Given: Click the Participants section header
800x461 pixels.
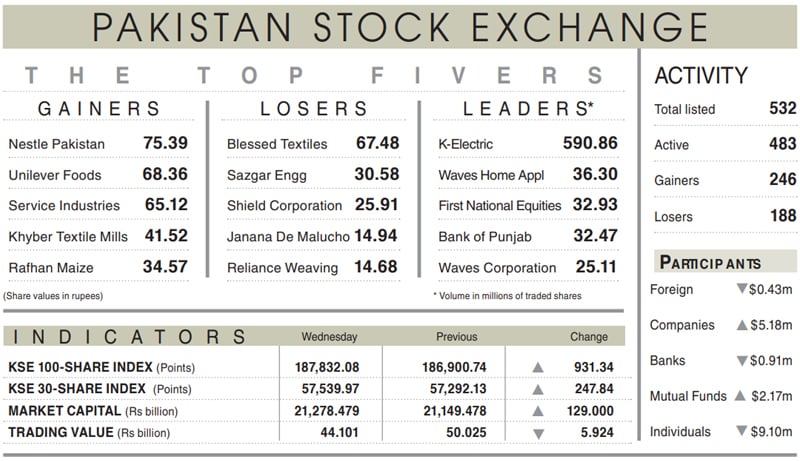Looking at the screenshot, I should pyautogui.click(x=711, y=263).
